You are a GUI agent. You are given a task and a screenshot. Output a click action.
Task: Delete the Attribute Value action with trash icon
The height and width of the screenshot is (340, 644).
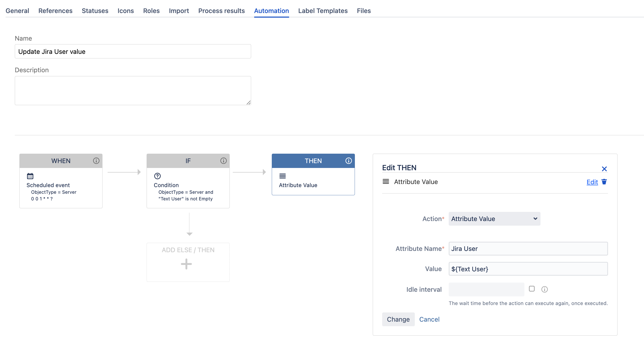click(x=604, y=182)
